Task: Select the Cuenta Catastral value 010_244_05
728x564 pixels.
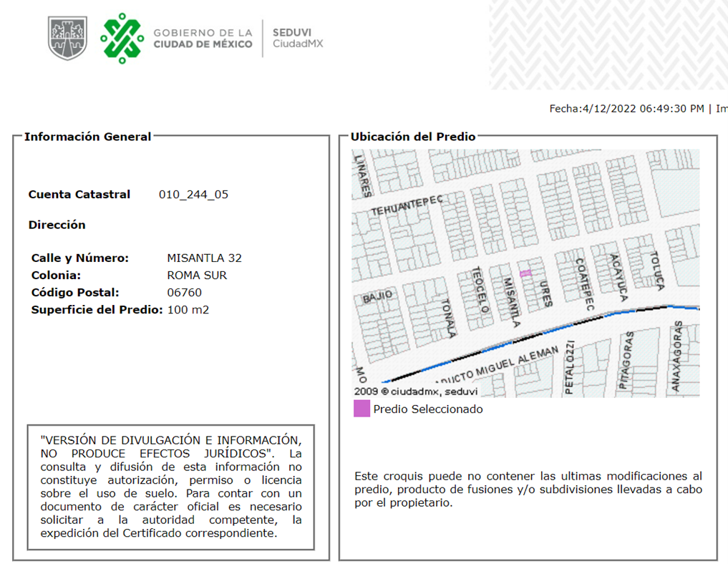Action: point(193,195)
